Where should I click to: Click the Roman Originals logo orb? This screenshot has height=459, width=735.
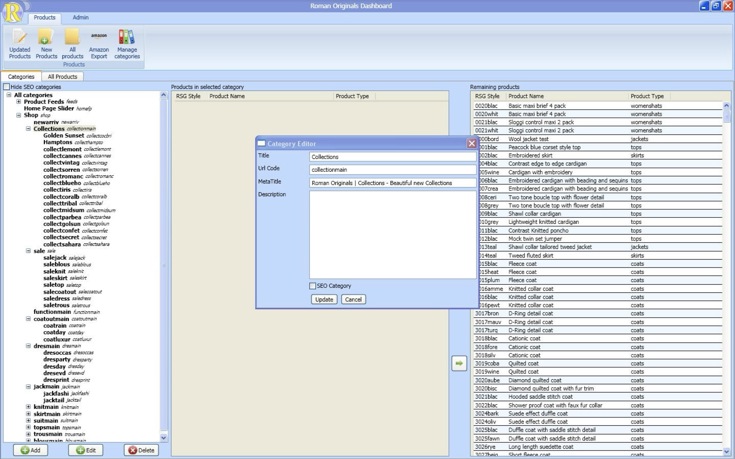click(x=13, y=11)
